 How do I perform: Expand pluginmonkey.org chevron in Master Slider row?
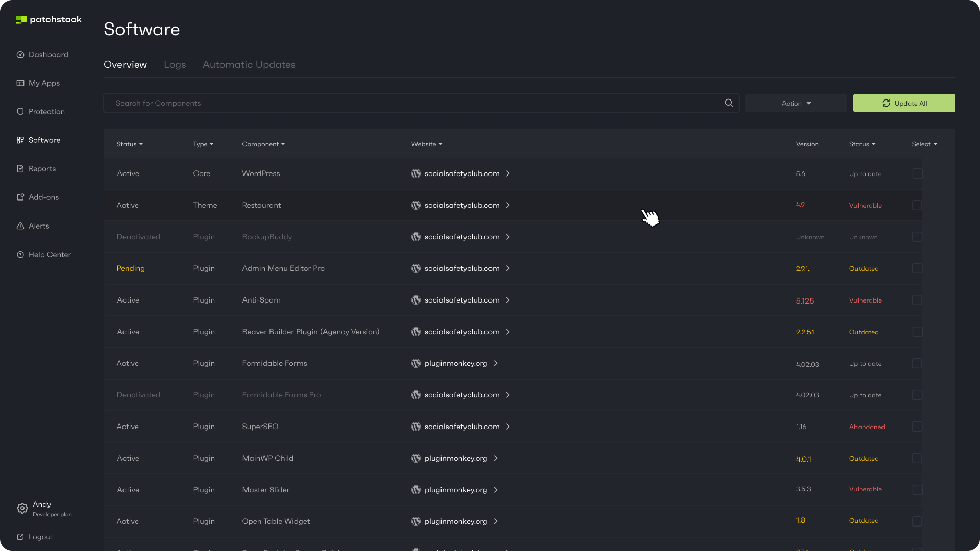tap(496, 490)
